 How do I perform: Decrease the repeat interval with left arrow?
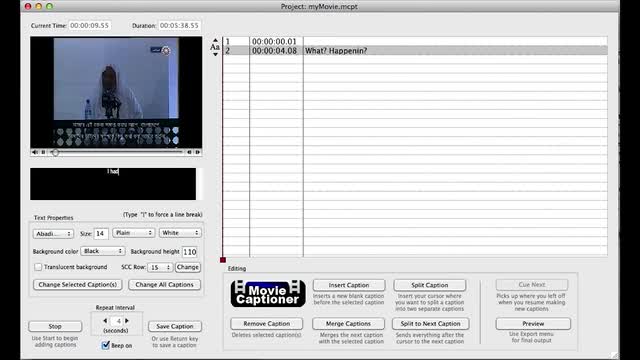click(x=105, y=321)
